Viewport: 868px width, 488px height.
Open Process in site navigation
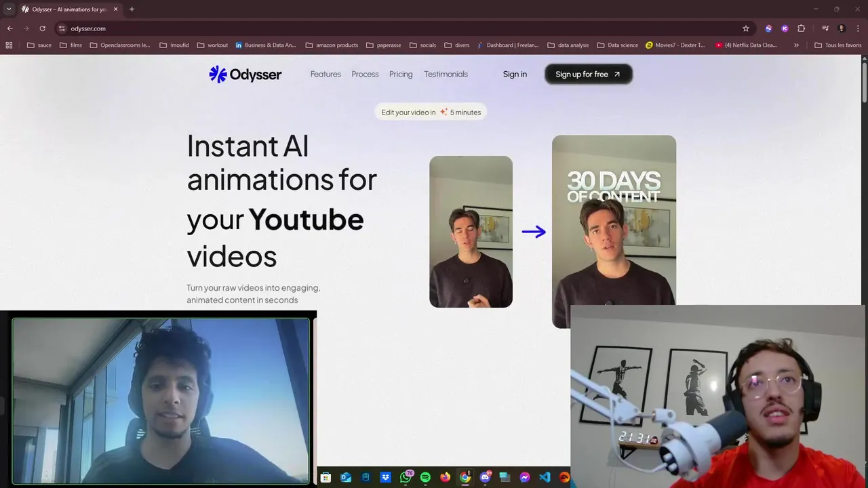click(365, 74)
